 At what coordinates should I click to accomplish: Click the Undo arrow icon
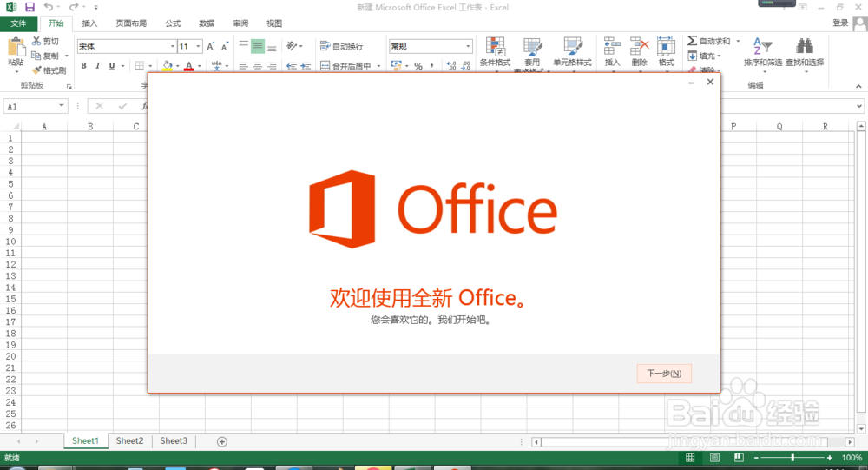click(49, 7)
